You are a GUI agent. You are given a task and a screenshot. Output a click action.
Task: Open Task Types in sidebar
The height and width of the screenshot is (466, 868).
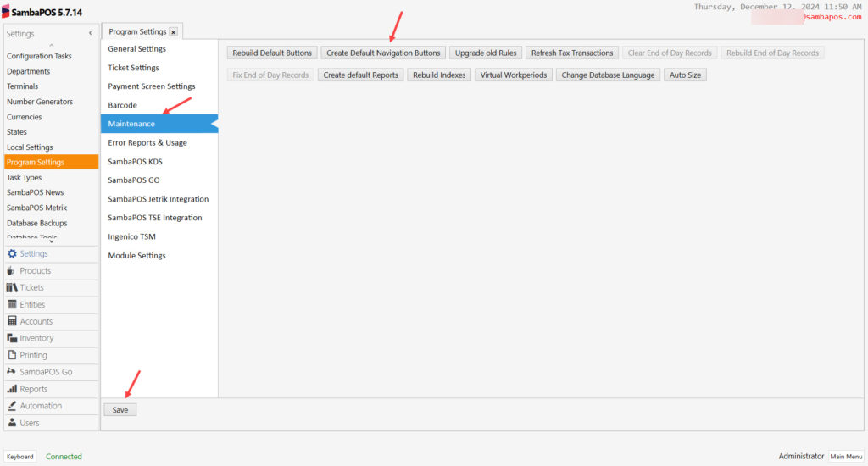coord(51,178)
